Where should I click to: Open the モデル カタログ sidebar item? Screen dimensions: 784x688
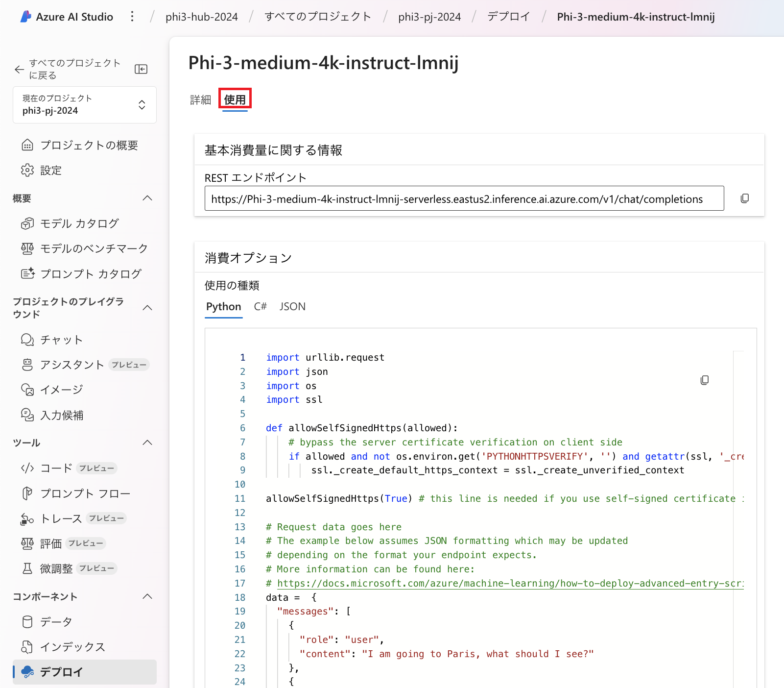coord(79,223)
